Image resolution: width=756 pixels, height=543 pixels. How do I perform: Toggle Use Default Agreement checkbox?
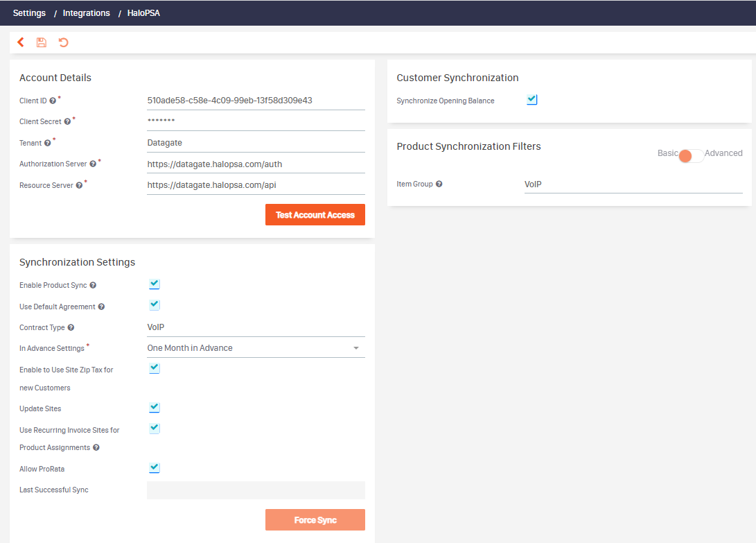click(x=155, y=305)
